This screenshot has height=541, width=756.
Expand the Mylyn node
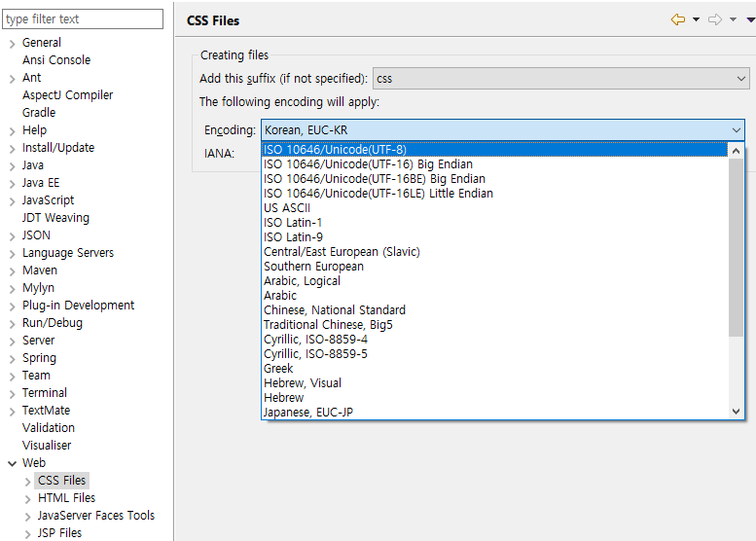click(x=12, y=289)
